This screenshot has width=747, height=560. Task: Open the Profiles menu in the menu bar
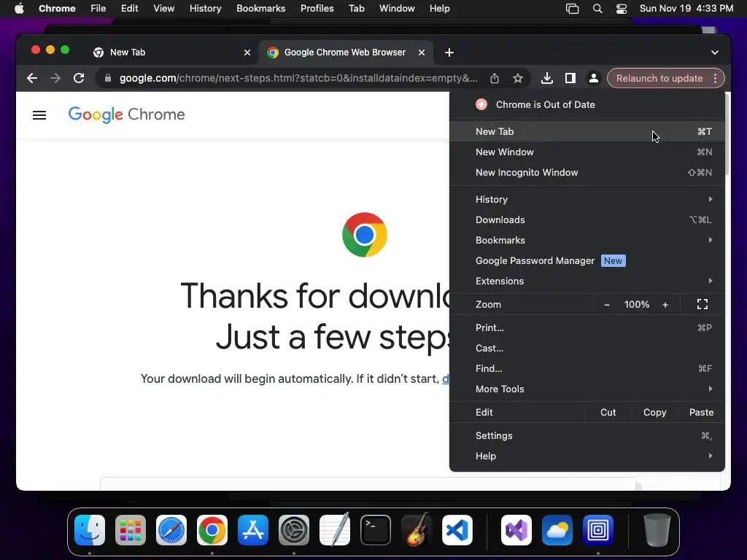click(x=317, y=9)
